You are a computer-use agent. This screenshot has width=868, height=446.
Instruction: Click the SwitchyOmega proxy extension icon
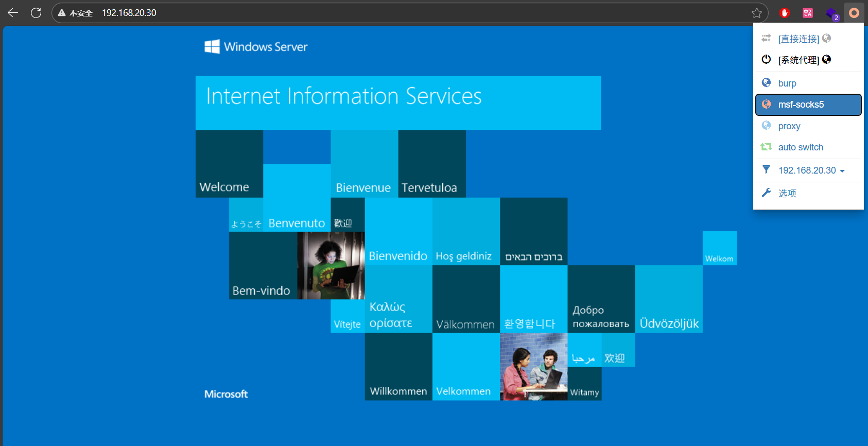pos(854,13)
